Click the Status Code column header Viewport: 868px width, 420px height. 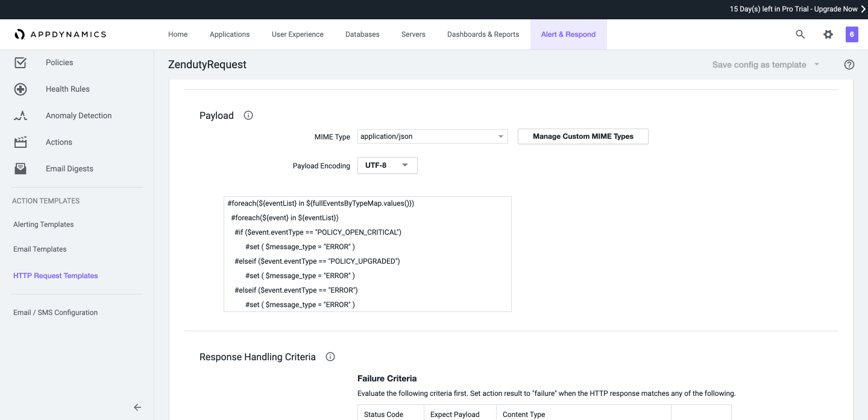pyautogui.click(x=383, y=415)
